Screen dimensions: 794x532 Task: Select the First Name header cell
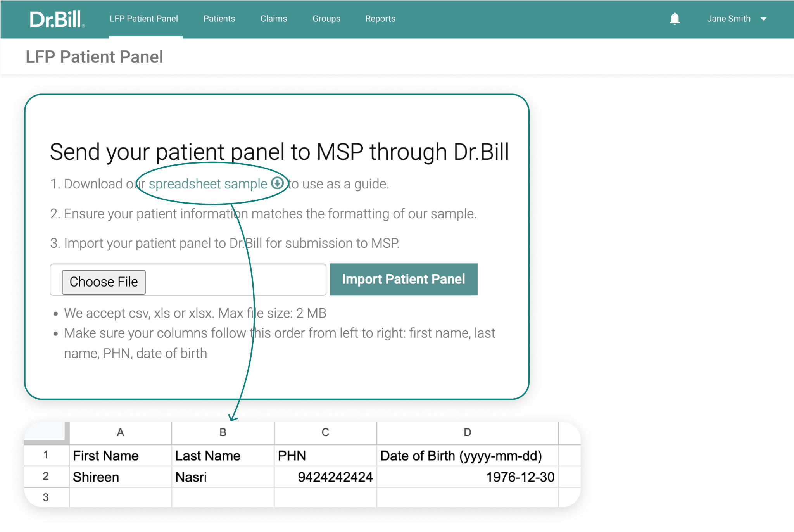(x=120, y=456)
